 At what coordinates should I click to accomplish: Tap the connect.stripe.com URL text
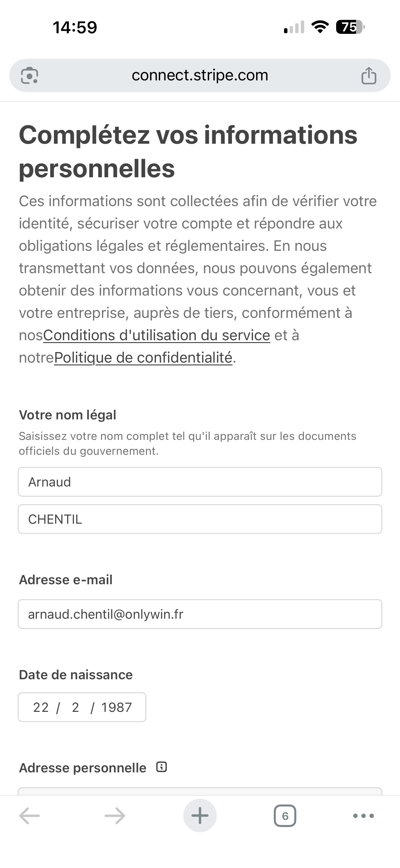tap(200, 75)
